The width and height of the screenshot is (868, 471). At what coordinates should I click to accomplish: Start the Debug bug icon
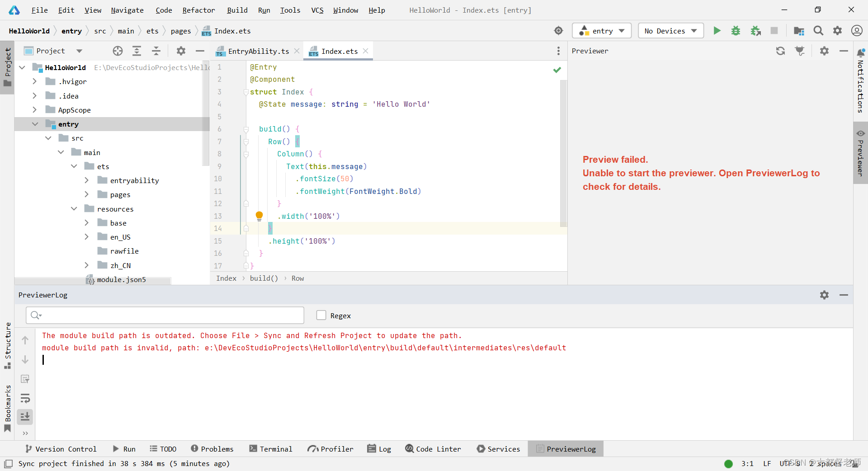tap(736, 31)
